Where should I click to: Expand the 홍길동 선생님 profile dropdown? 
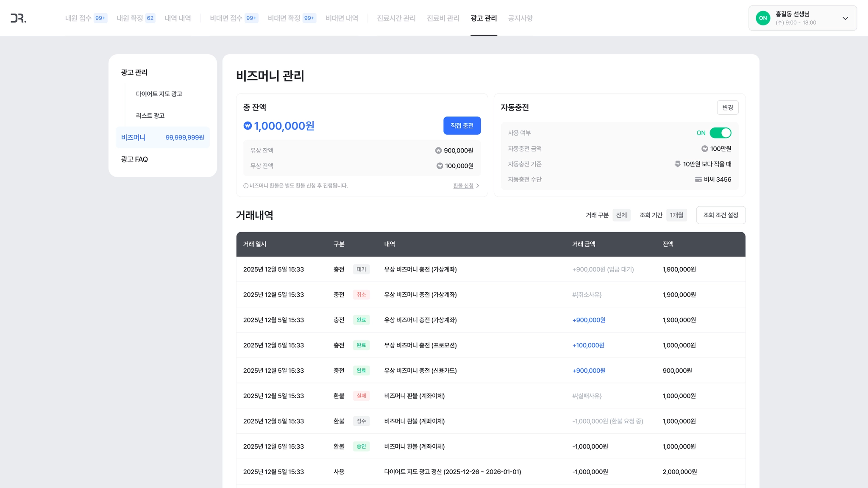pyautogui.click(x=845, y=18)
